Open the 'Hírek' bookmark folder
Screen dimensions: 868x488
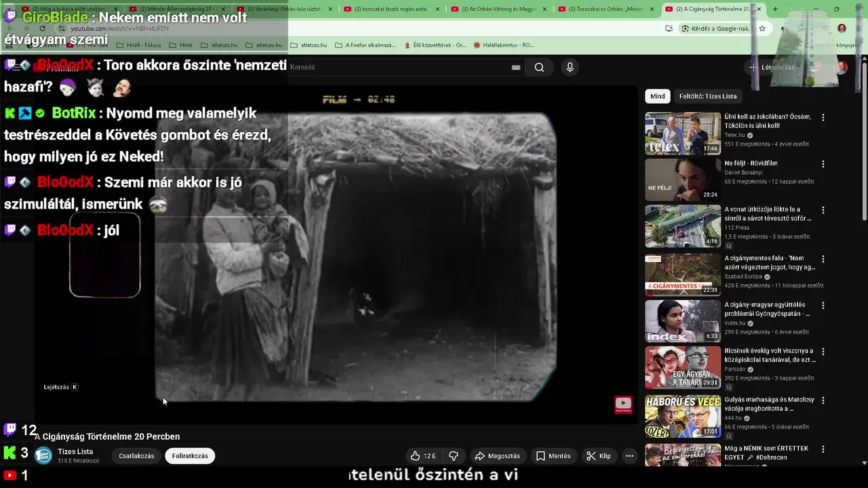(181, 45)
